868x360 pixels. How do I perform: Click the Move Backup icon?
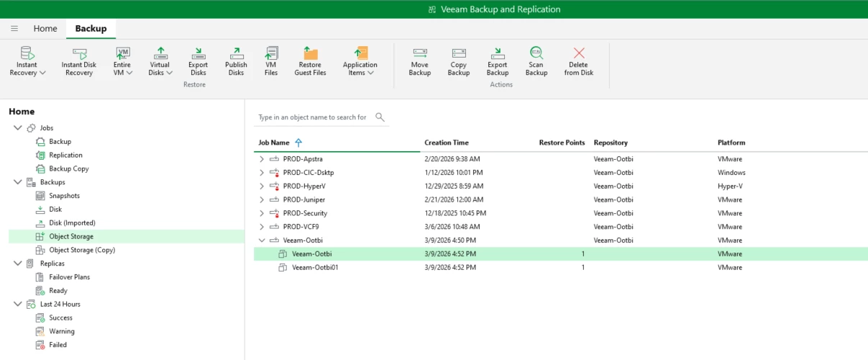[x=420, y=54]
